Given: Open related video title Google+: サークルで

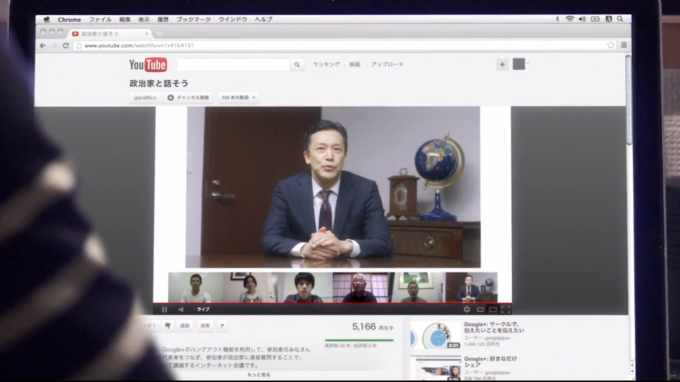Looking at the screenshot, I should [x=494, y=327].
